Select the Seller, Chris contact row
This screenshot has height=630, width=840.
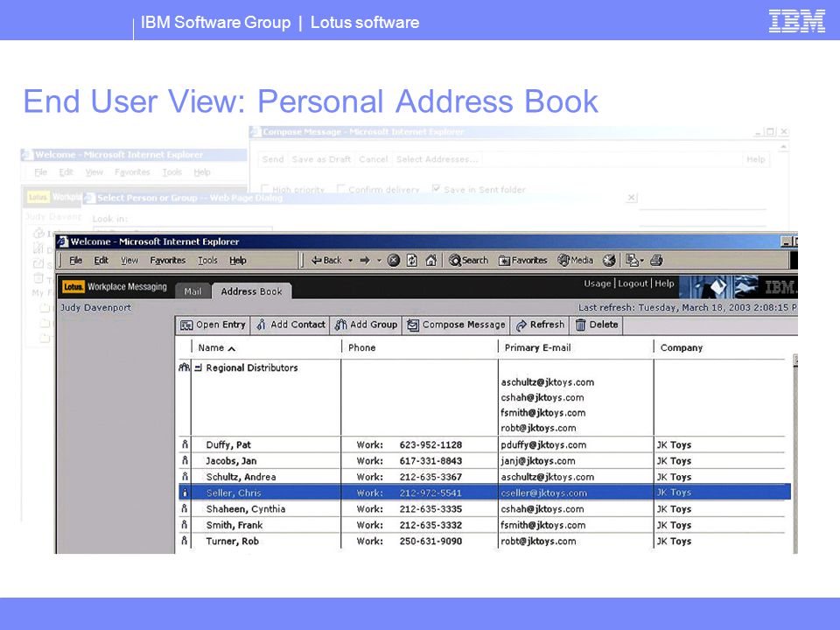(x=484, y=493)
